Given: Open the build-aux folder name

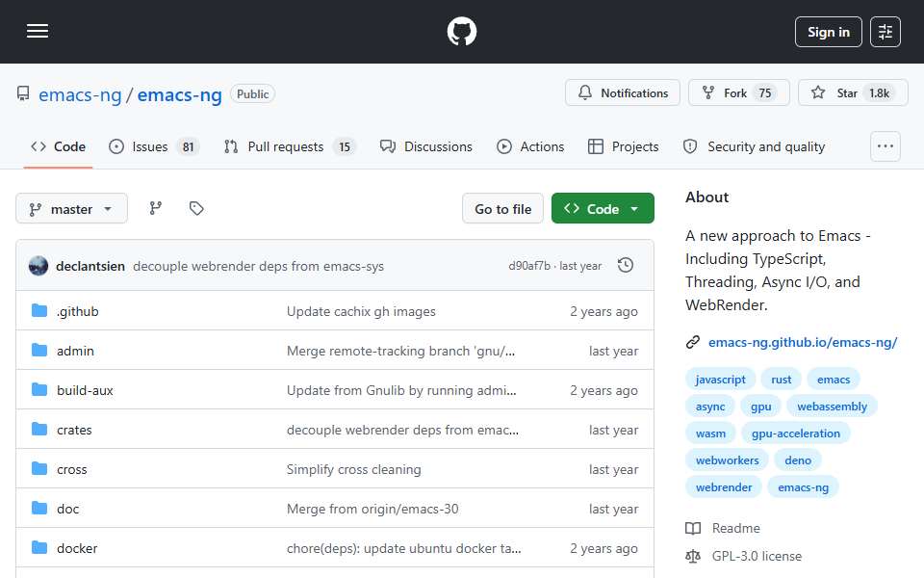Looking at the screenshot, I should pos(85,390).
